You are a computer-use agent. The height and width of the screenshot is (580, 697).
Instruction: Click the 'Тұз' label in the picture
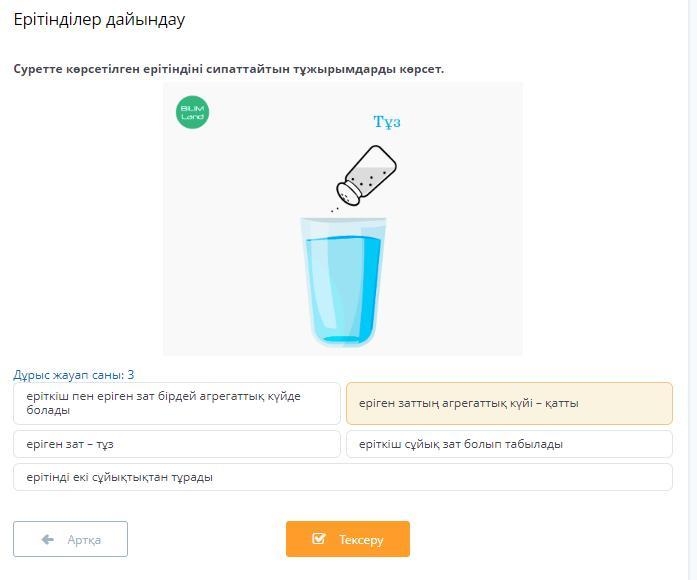coord(387,122)
